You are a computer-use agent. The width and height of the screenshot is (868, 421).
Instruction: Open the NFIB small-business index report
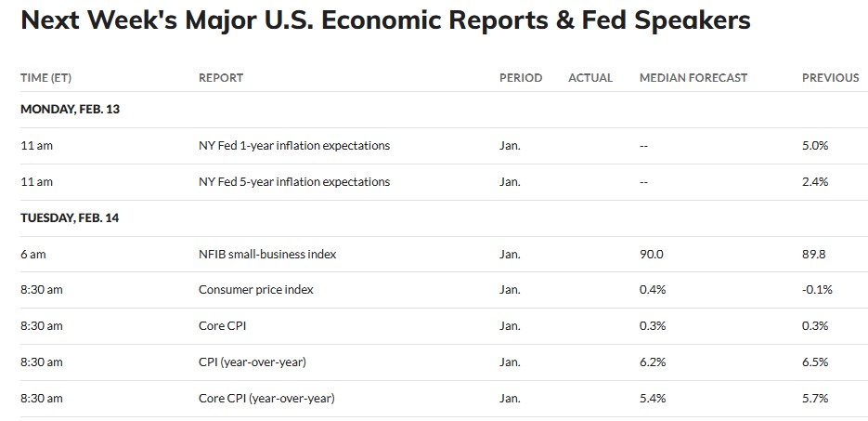(x=267, y=254)
